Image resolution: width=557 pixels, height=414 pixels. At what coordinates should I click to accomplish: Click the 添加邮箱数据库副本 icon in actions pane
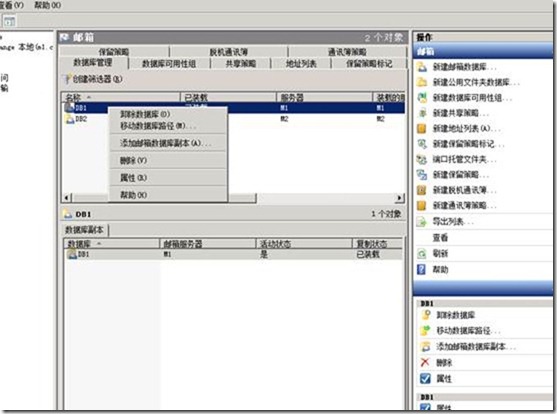point(426,346)
